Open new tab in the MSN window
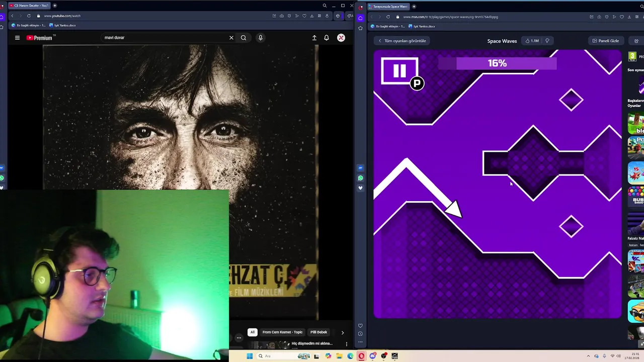Viewport: 644px width, 362px height. 414,7
